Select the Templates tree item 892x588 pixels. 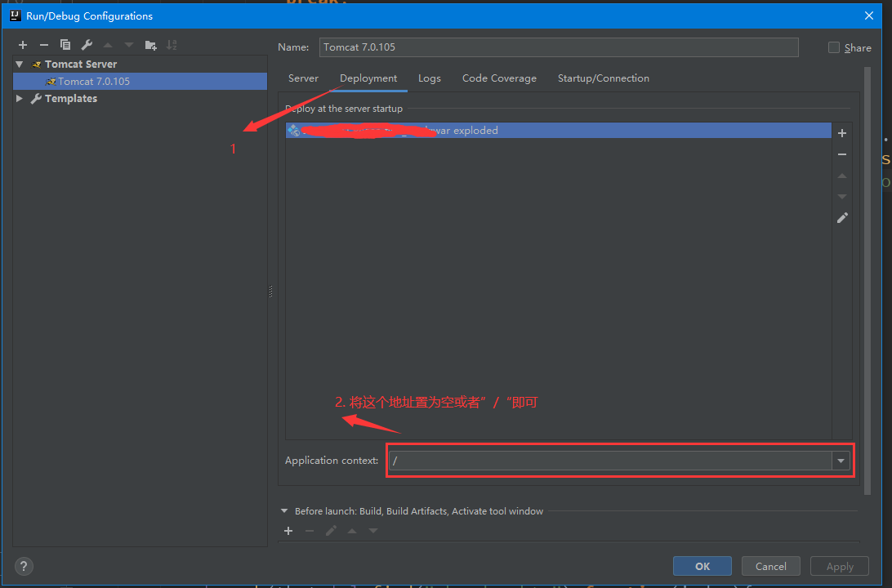click(71, 98)
